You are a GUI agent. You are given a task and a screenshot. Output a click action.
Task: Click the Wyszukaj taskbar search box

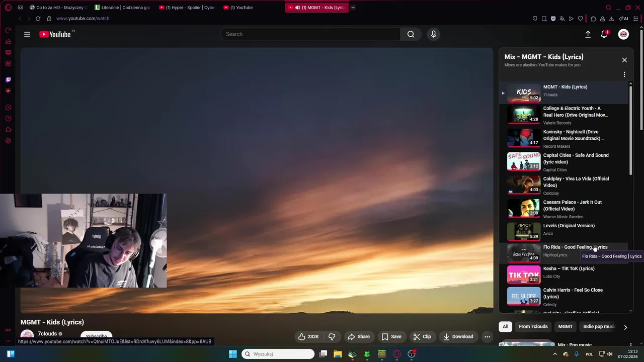click(278, 354)
